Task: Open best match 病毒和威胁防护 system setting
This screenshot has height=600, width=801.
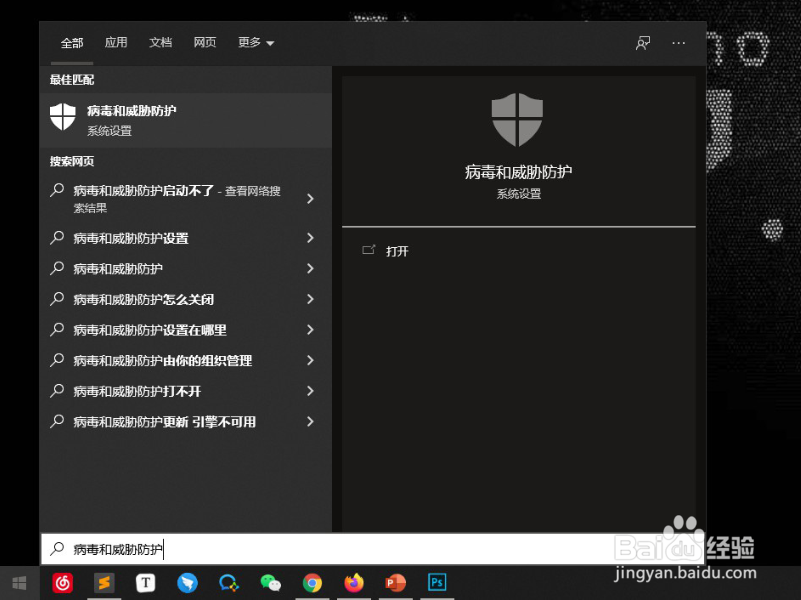Action: point(186,120)
